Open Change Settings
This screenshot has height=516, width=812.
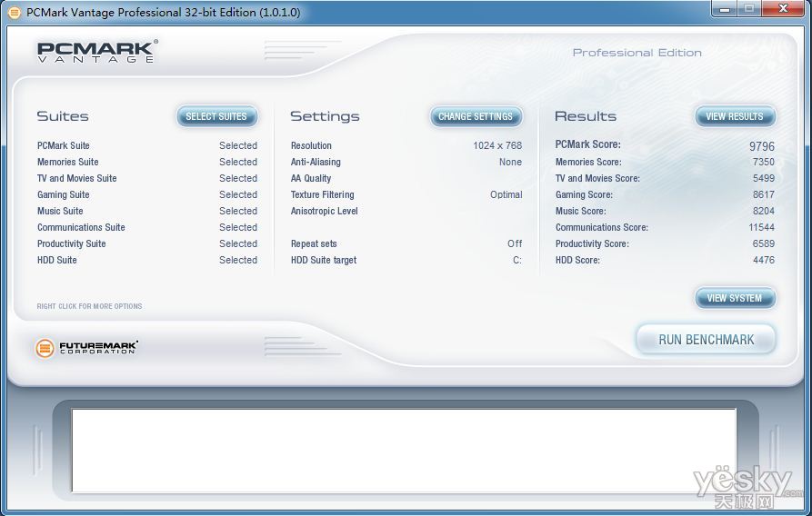point(476,116)
